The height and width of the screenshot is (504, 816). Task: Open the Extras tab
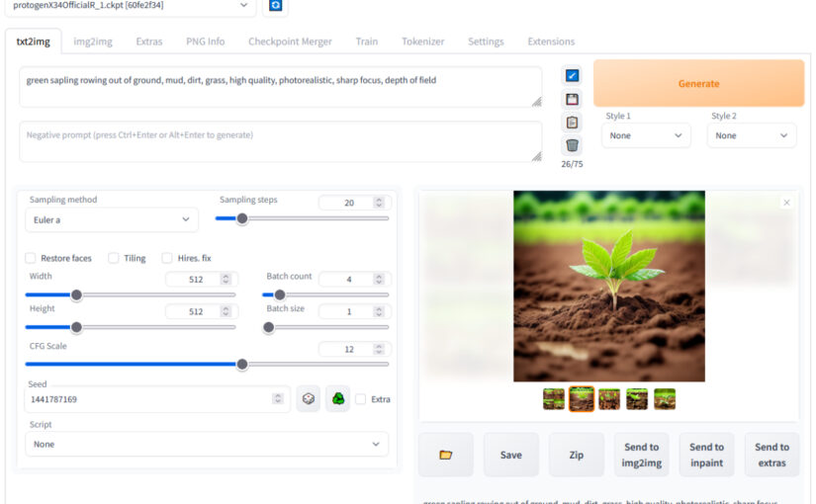149,42
